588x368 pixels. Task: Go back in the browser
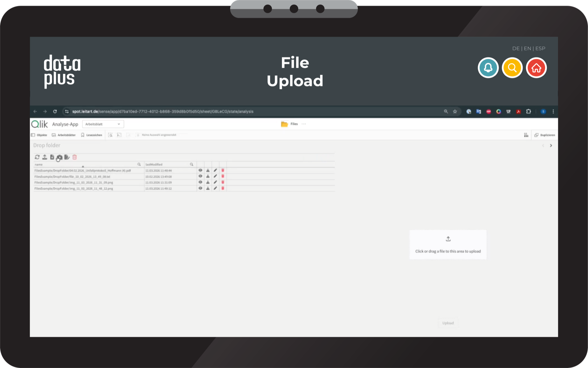point(35,112)
